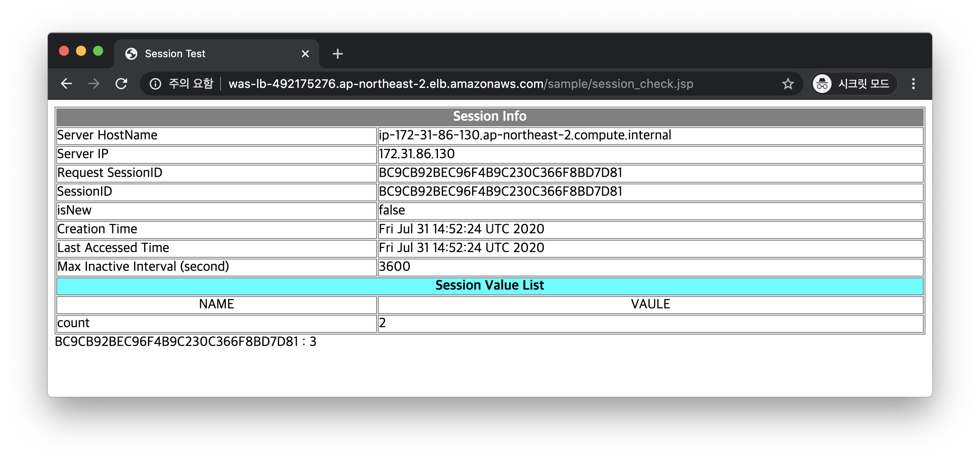Click the address bar URL
This screenshot has height=460, width=980.
(x=461, y=84)
